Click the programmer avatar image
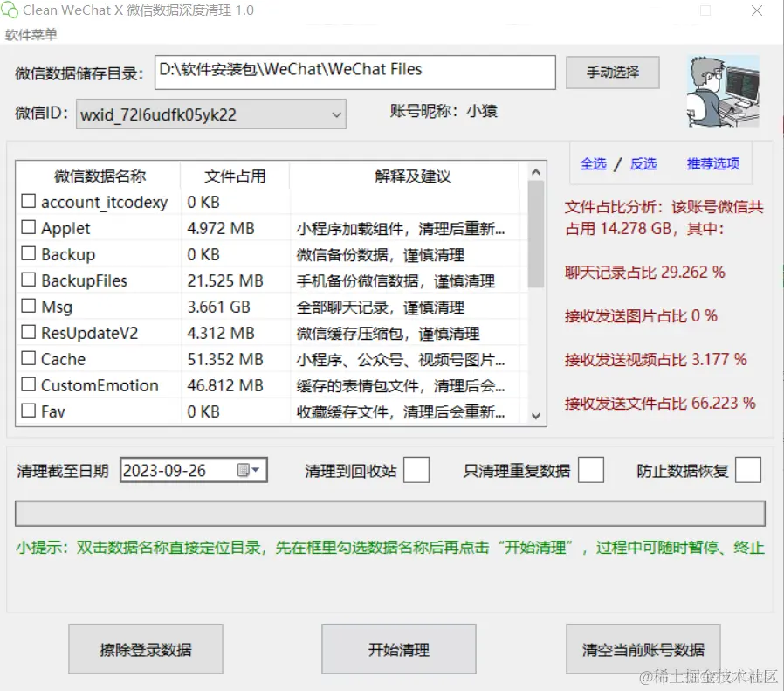This screenshot has width=784, height=691. (723, 91)
